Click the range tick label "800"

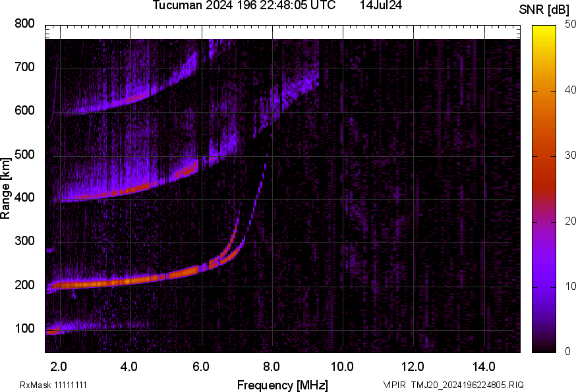(24, 24)
